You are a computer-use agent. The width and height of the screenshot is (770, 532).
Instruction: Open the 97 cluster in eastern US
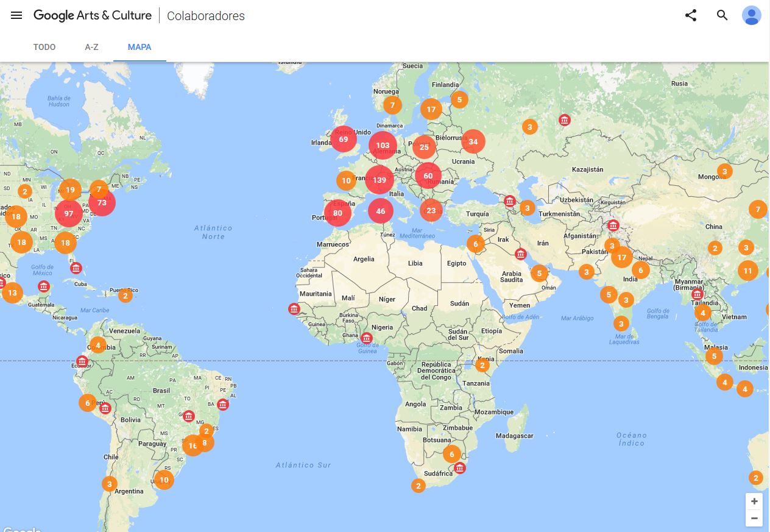tap(68, 214)
